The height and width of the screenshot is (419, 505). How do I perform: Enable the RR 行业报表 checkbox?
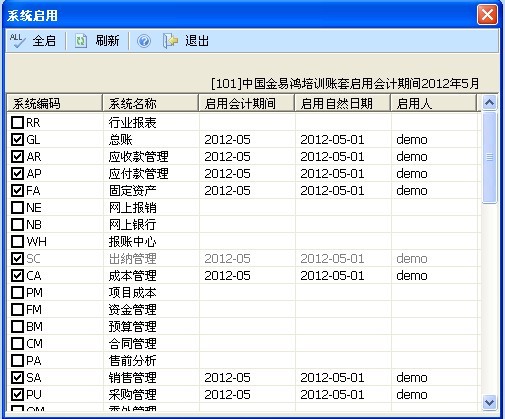[x=17, y=123]
